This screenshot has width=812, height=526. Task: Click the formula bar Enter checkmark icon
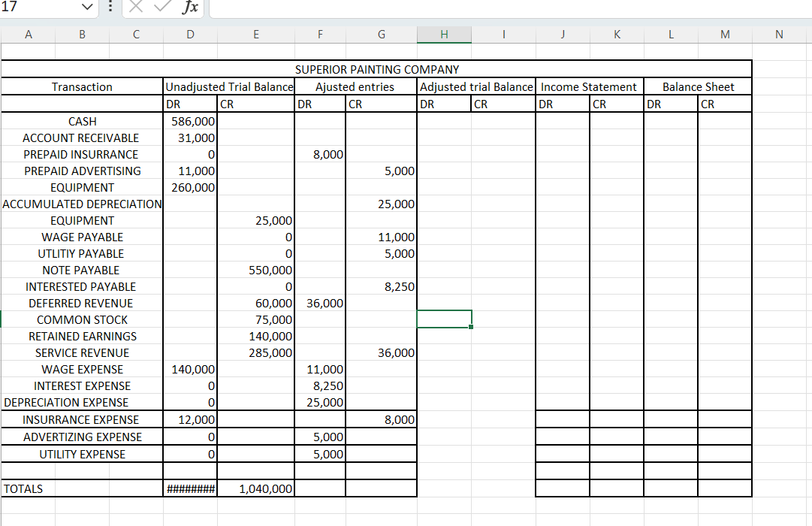coord(162,6)
